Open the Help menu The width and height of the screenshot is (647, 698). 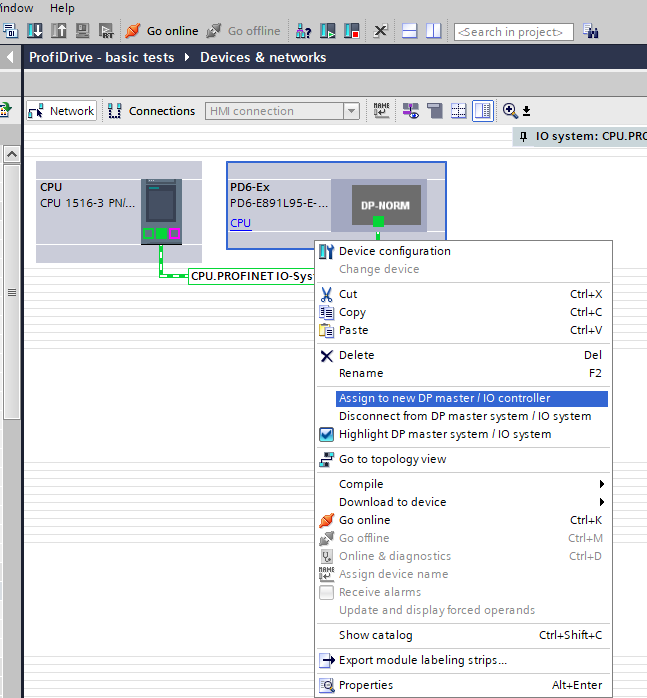coord(62,8)
